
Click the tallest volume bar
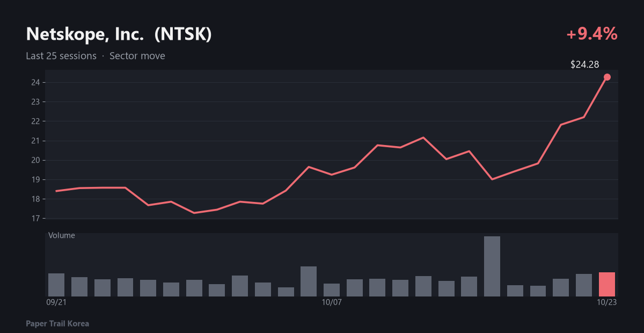point(492,266)
